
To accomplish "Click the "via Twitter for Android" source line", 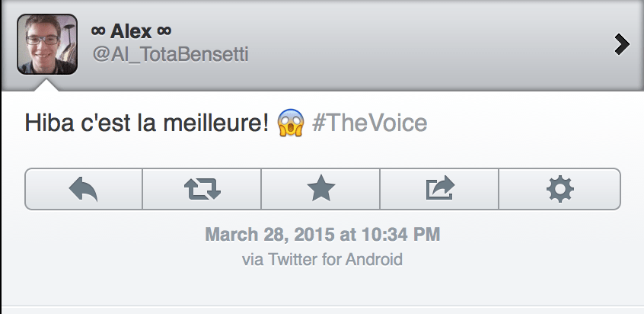I will [x=322, y=259].
